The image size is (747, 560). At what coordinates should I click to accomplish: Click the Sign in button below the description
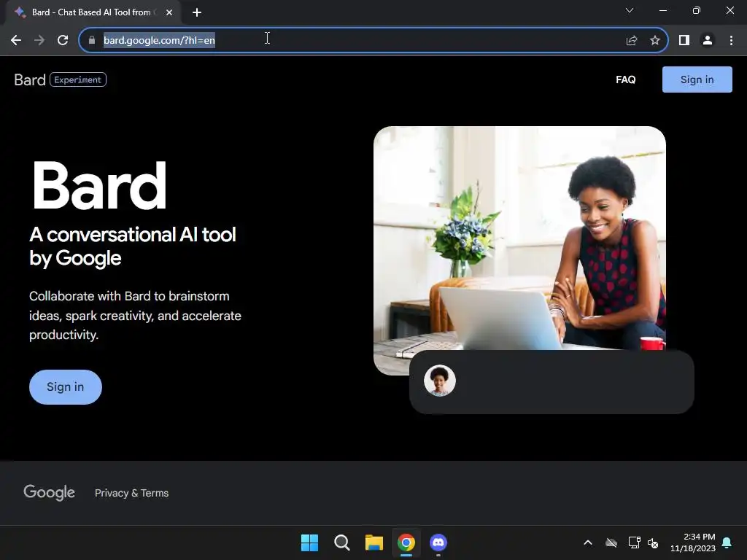pyautogui.click(x=65, y=387)
